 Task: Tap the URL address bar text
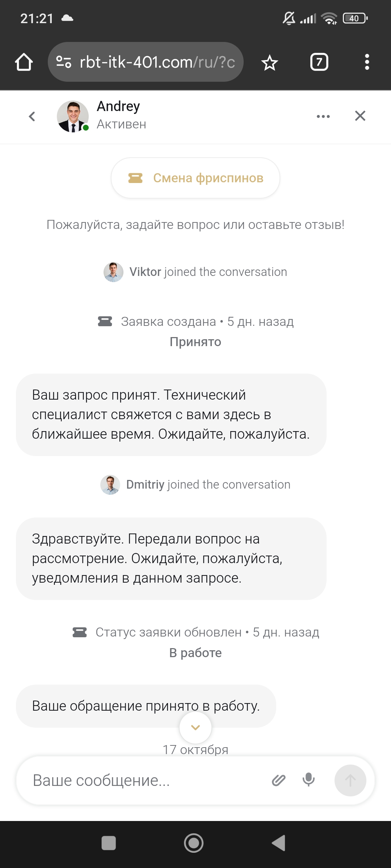[x=157, y=62]
